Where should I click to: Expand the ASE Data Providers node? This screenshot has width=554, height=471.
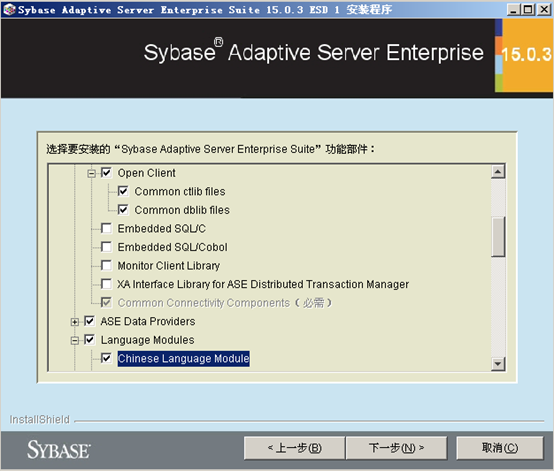click(75, 322)
